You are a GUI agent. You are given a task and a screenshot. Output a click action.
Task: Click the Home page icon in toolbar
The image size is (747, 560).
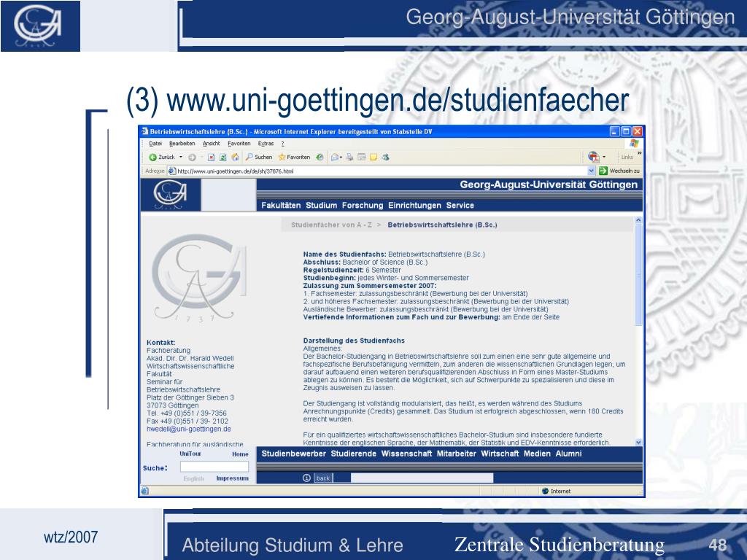[235, 157]
